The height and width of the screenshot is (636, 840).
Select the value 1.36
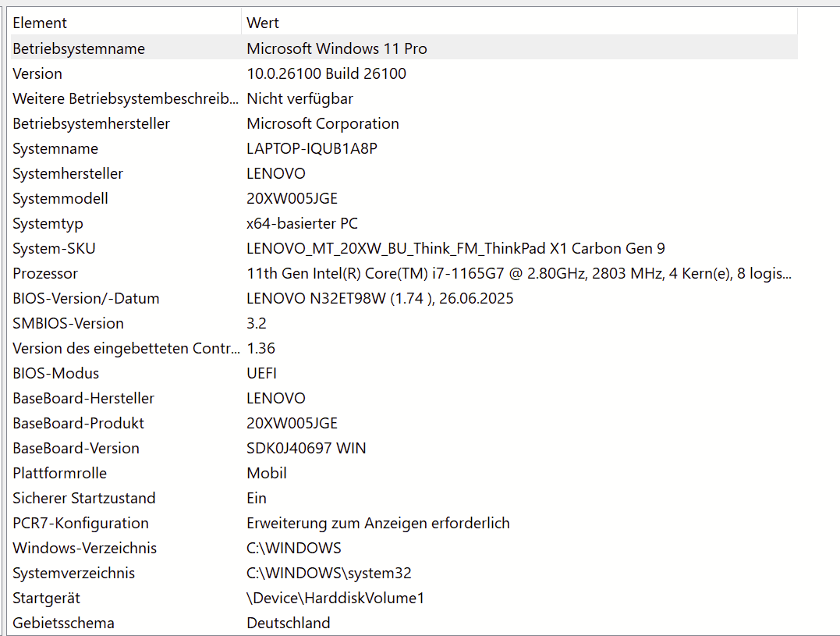click(261, 349)
